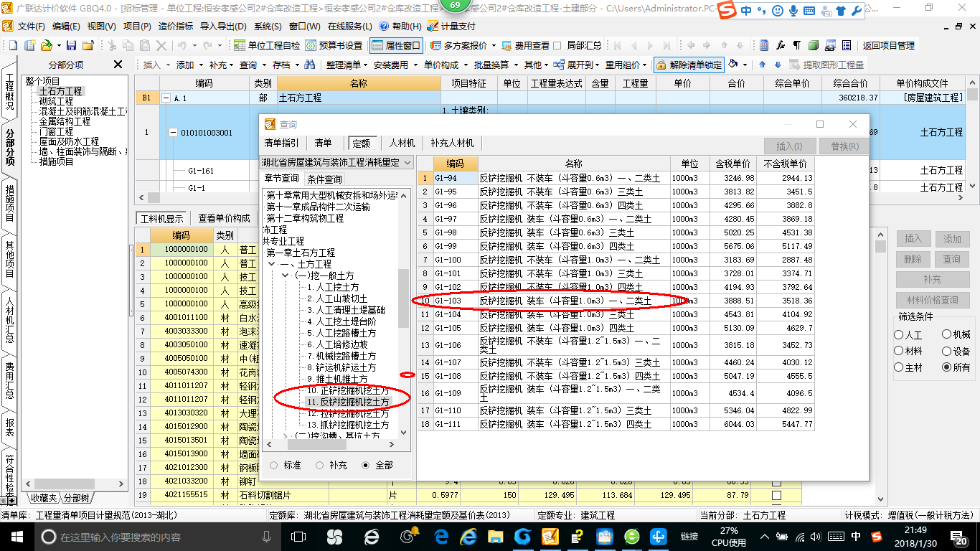Collapse the A.1 row in main table
The height and width of the screenshot is (551, 980).
pyautogui.click(x=167, y=98)
